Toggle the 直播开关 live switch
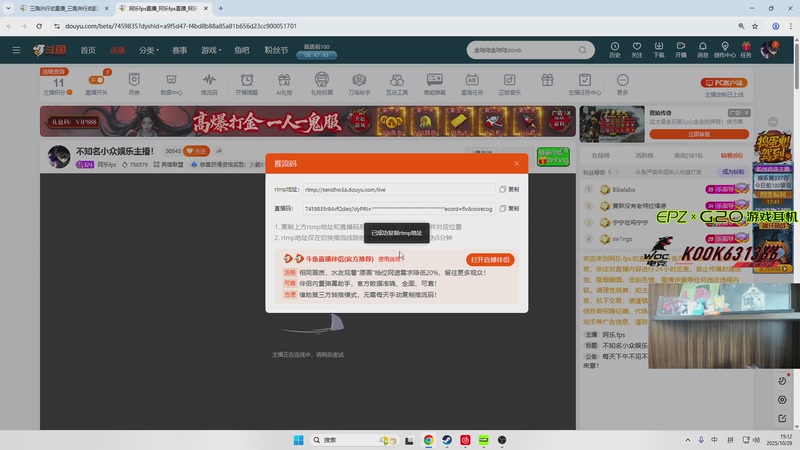Viewport: 800px width, 450px height. click(96, 84)
